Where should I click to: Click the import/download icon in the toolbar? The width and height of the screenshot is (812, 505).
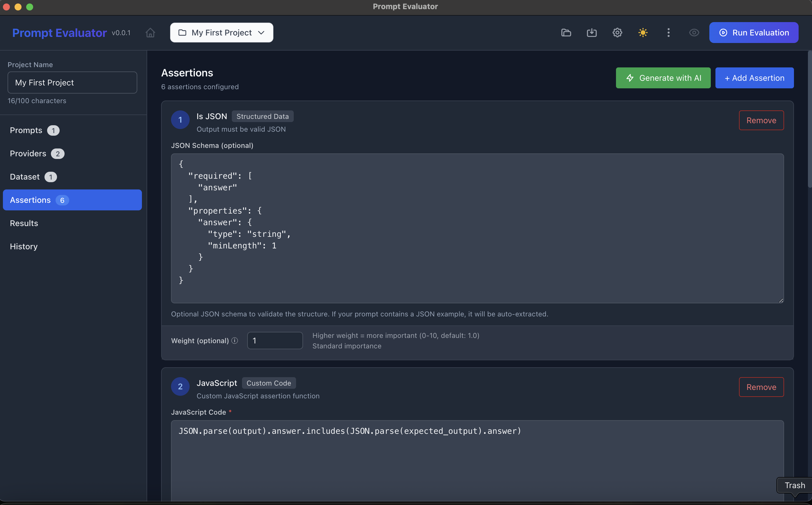click(x=591, y=32)
